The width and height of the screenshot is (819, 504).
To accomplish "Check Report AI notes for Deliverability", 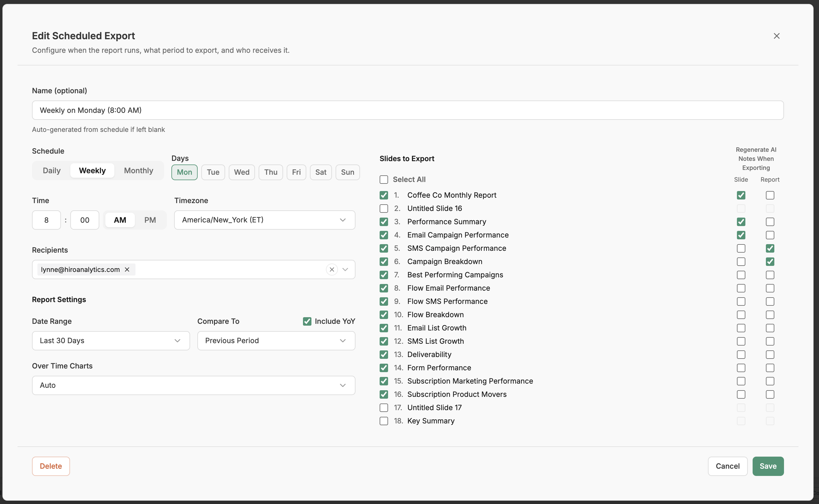I will pos(770,354).
